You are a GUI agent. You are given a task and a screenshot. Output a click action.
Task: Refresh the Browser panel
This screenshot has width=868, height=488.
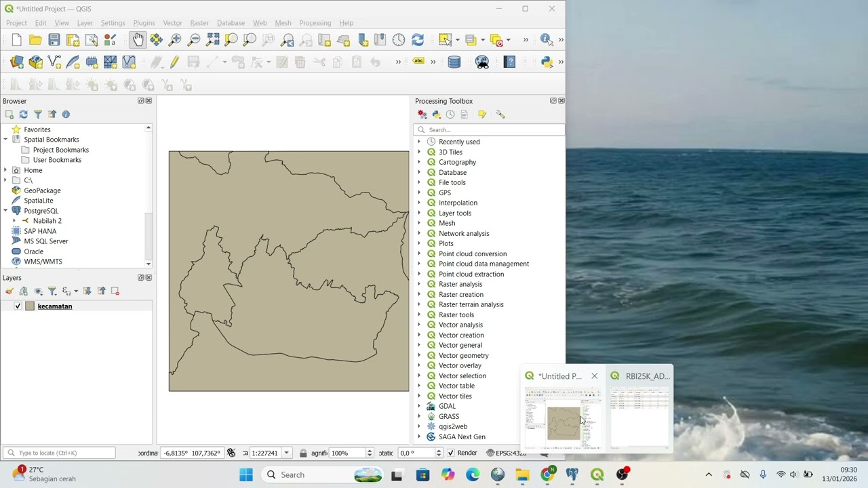pos(24,115)
